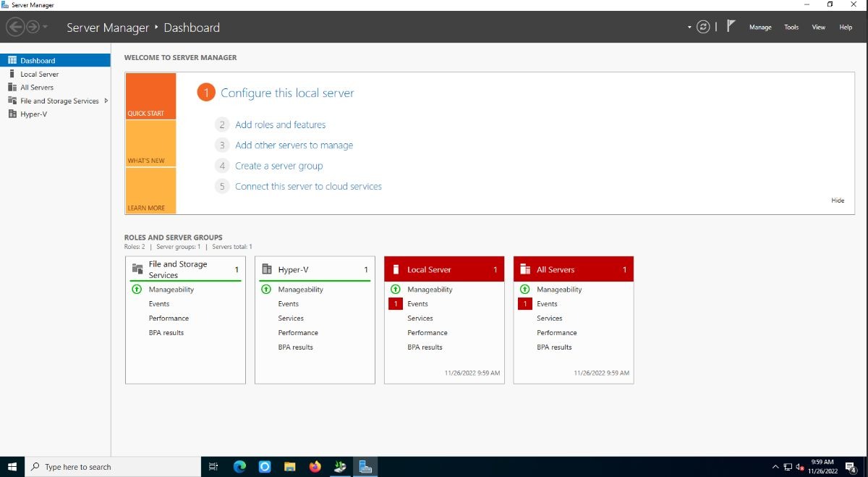868x477 pixels.
Task: Open Events in the All Servers tile
Action: click(547, 304)
